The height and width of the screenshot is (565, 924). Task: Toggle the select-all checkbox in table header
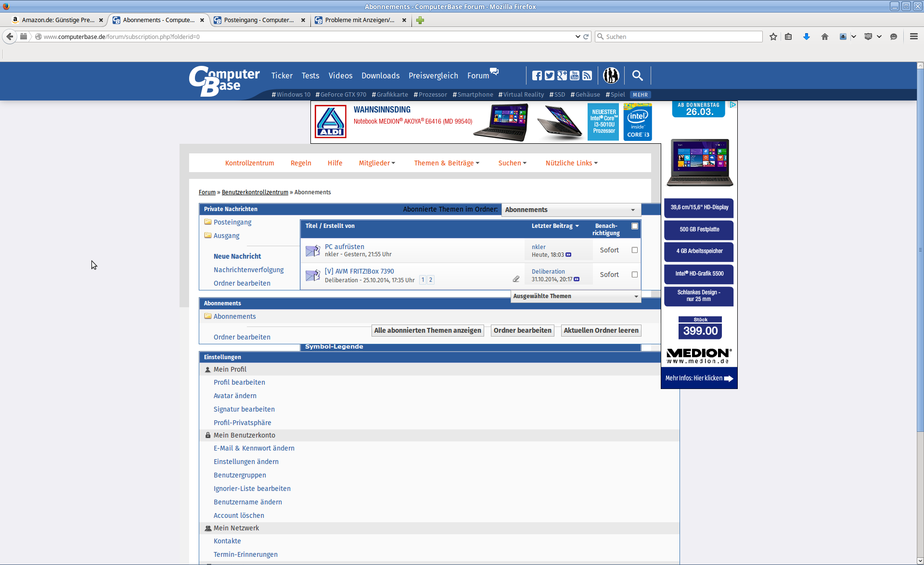(x=635, y=226)
